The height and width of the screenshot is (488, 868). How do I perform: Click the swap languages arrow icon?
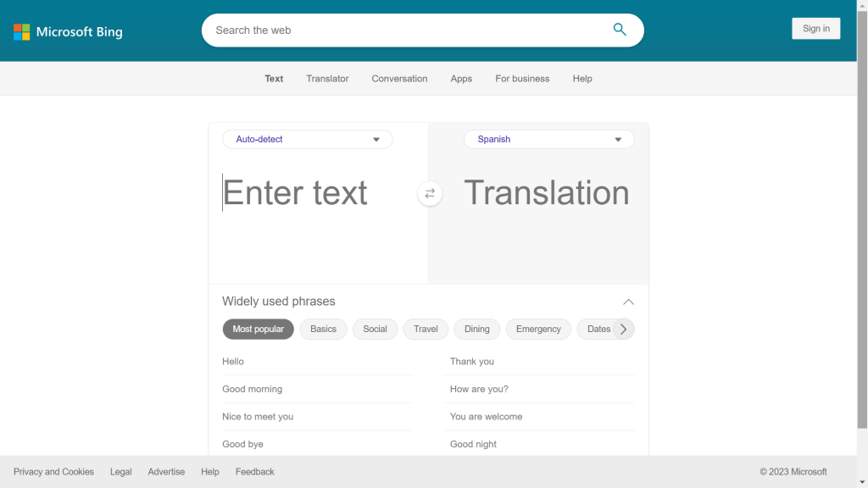[430, 194]
